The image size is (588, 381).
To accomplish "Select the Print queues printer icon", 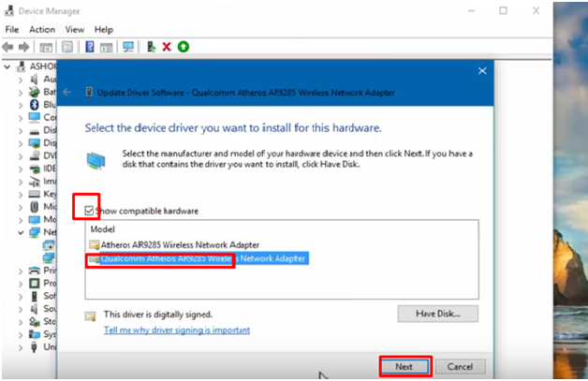I will (34, 271).
